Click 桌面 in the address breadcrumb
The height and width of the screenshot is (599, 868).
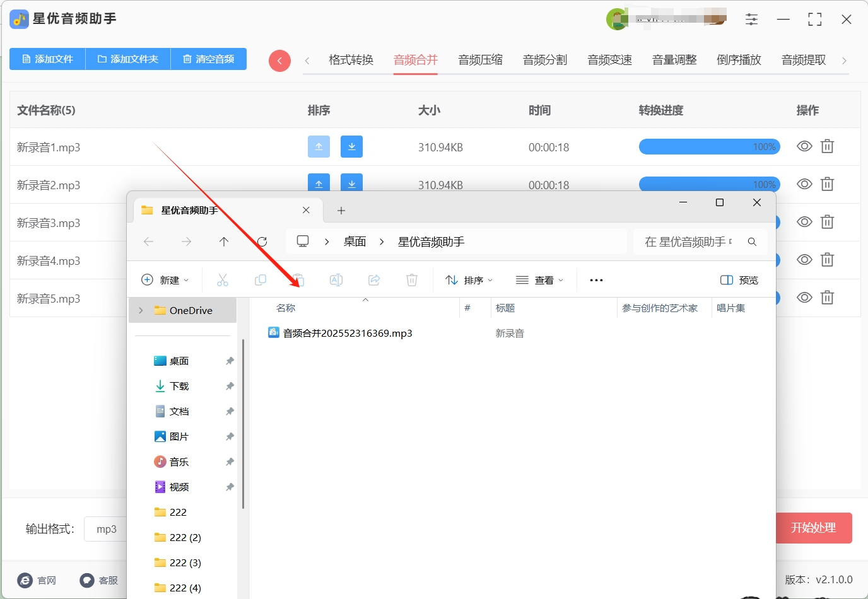pos(355,241)
